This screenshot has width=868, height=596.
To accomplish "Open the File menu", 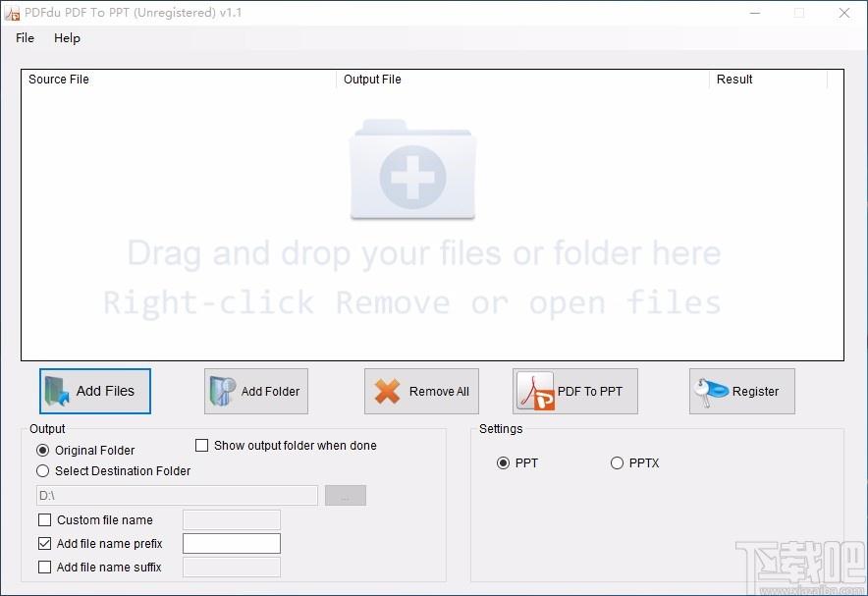I will coord(25,38).
